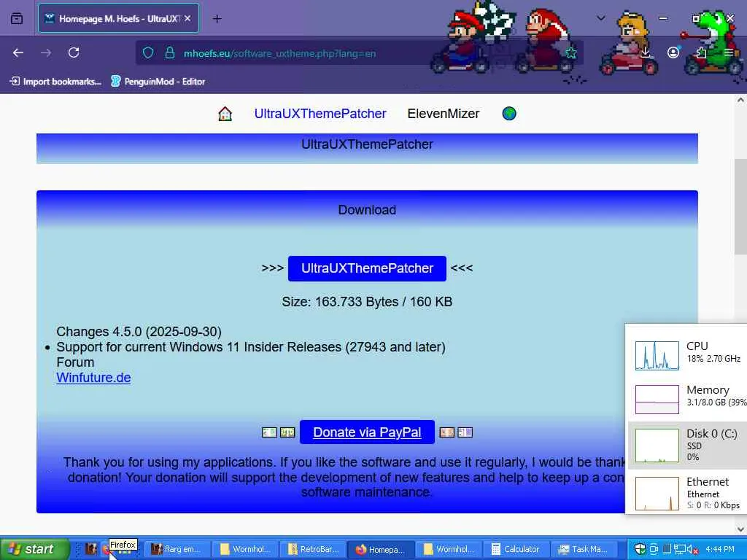
Task: Switch to Task Ma... taskbar button
Action: tap(584, 550)
